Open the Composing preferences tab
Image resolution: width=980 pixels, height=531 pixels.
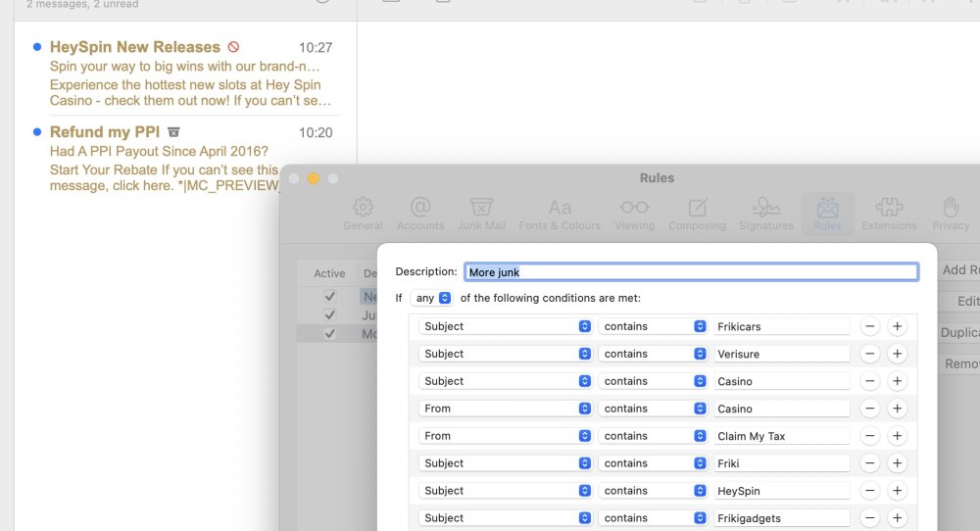[697, 214]
